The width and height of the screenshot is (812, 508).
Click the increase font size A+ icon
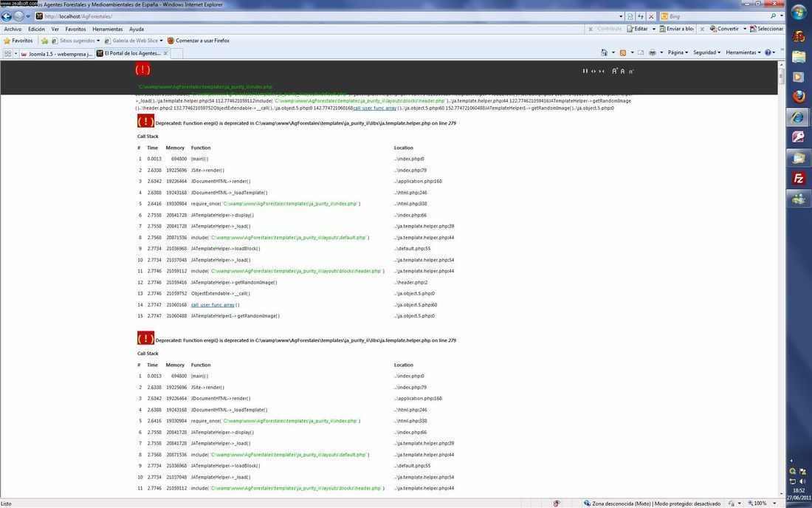coord(615,71)
